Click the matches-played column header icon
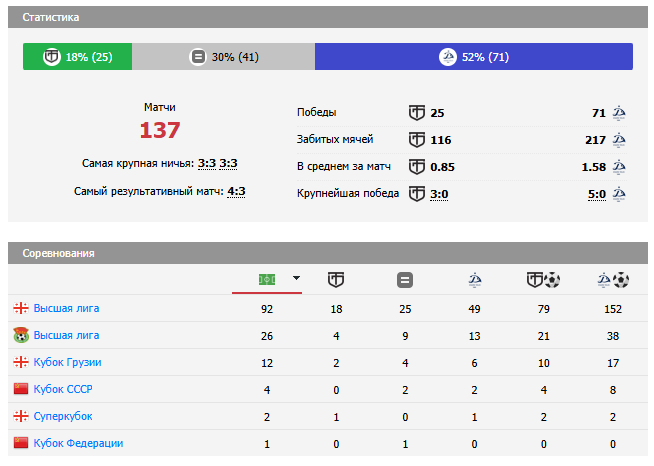Image resolution: width=654 pixels, height=466 pixels. 267,279
